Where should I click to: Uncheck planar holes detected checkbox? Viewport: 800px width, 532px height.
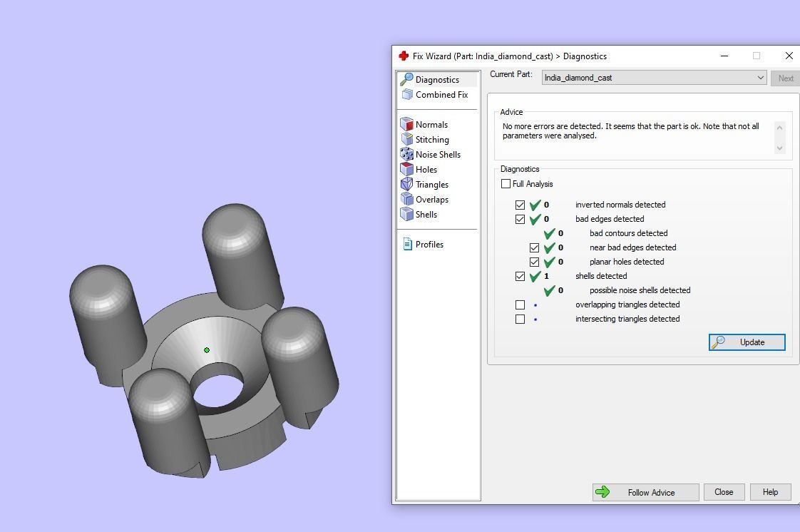(x=534, y=262)
